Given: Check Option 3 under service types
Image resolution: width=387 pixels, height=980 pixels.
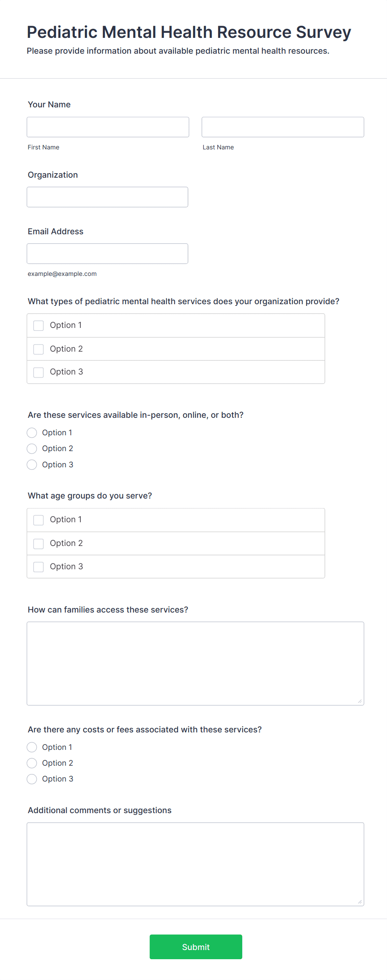Looking at the screenshot, I should [x=39, y=372].
